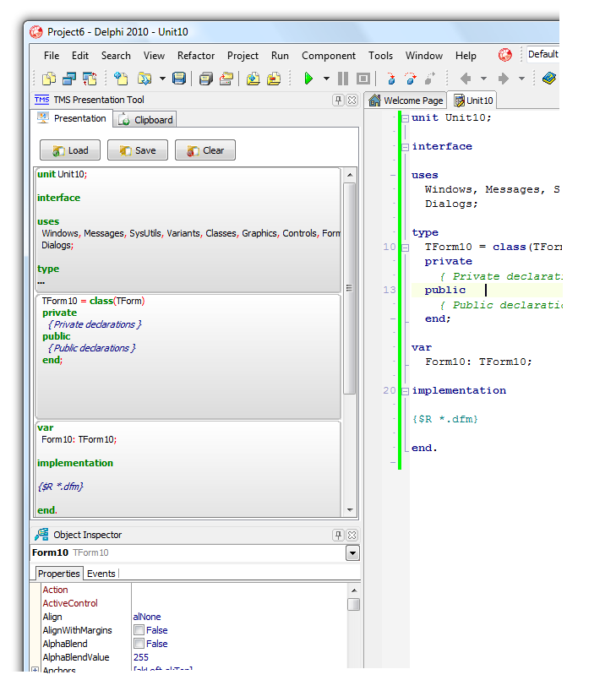Run the project with green arrow
The image size is (616, 691).
coord(308,79)
